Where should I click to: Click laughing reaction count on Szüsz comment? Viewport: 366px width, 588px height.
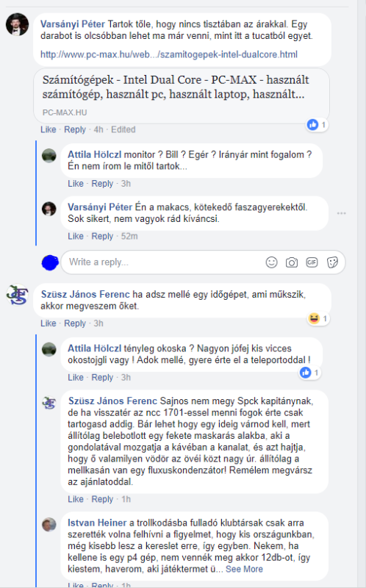318,319
